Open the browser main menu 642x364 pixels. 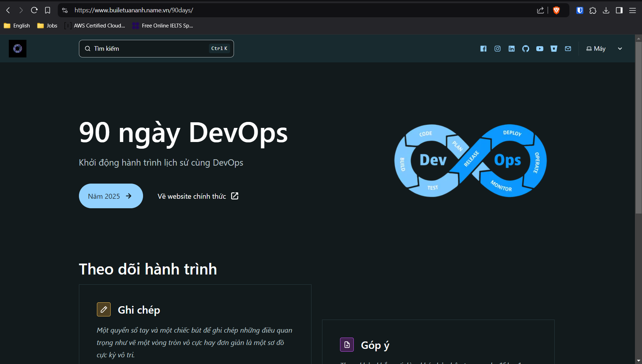coord(632,10)
